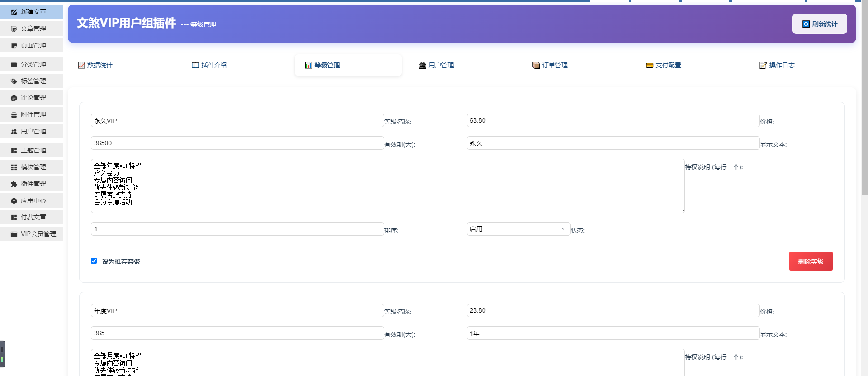Open the 插件介绍 tab
This screenshot has width=868, height=376.
[x=209, y=65]
